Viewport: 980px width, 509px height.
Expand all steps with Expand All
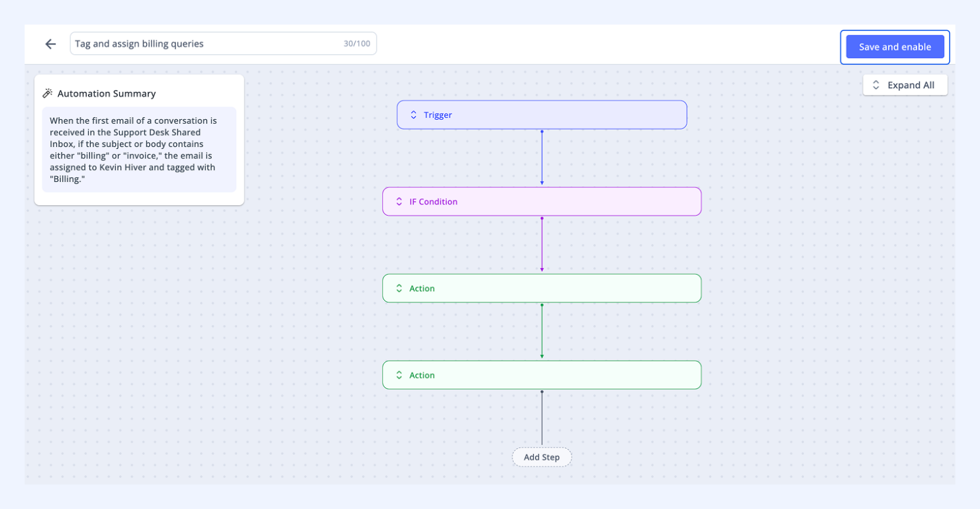(905, 85)
